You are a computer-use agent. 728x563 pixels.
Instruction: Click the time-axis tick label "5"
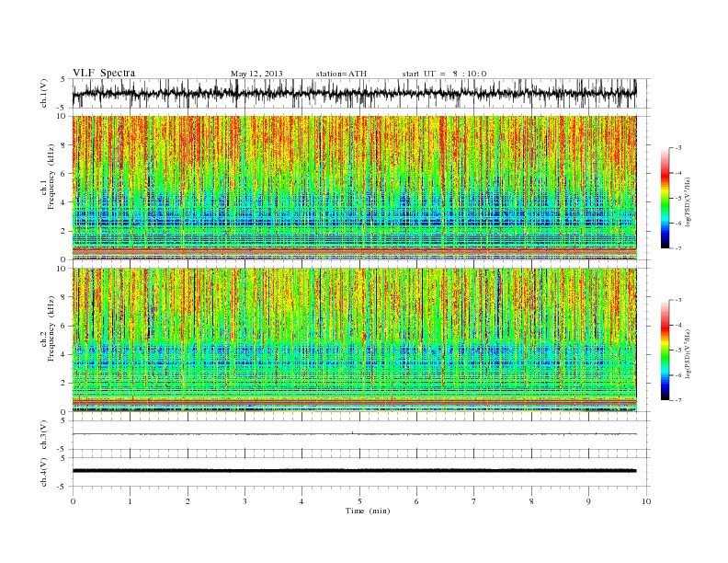click(359, 501)
